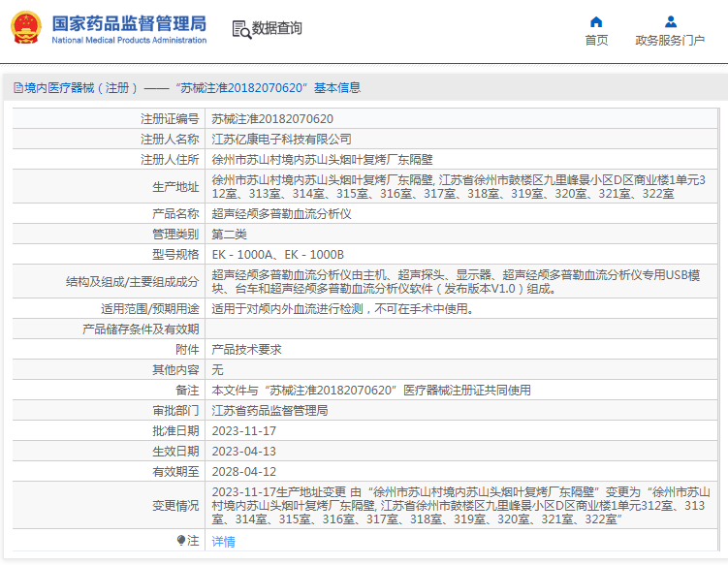Click the document icon before 境内医疗器械

coord(17,88)
